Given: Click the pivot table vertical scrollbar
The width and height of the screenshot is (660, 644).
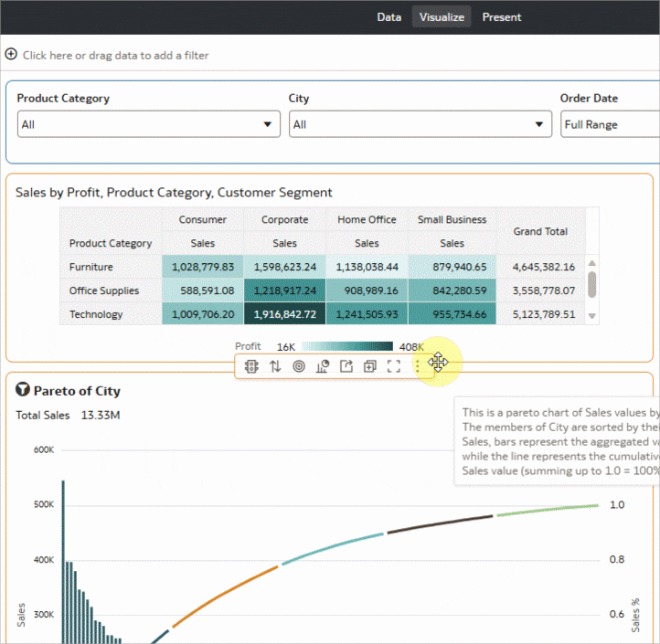Looking at the screenshot, I should point(591,284).
